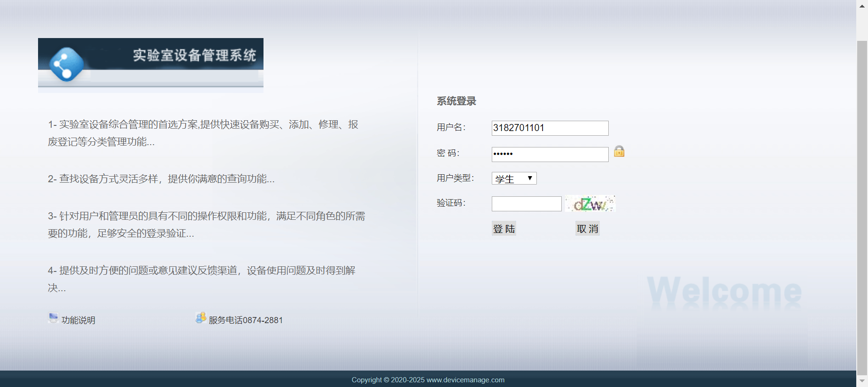Image resolution: width=868 pixels, height=387 pixels.
Task: Click the 用户类型: label
Action: coord(456,178)
